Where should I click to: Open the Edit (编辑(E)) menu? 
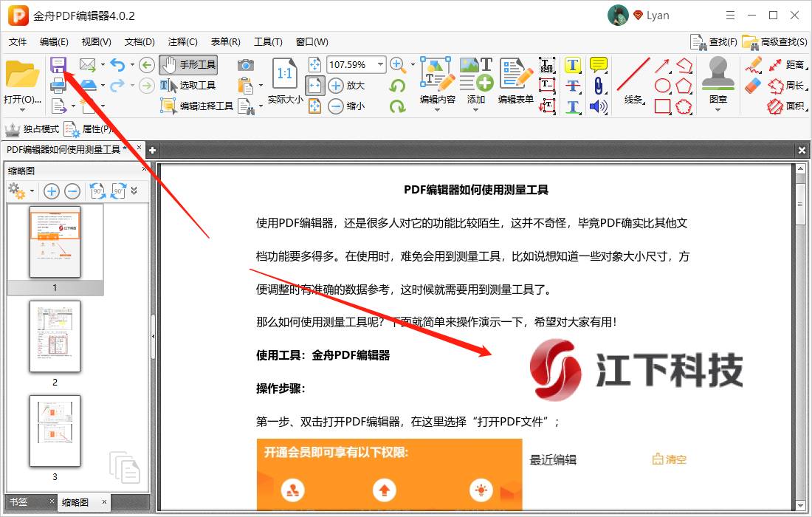[54, 42]
